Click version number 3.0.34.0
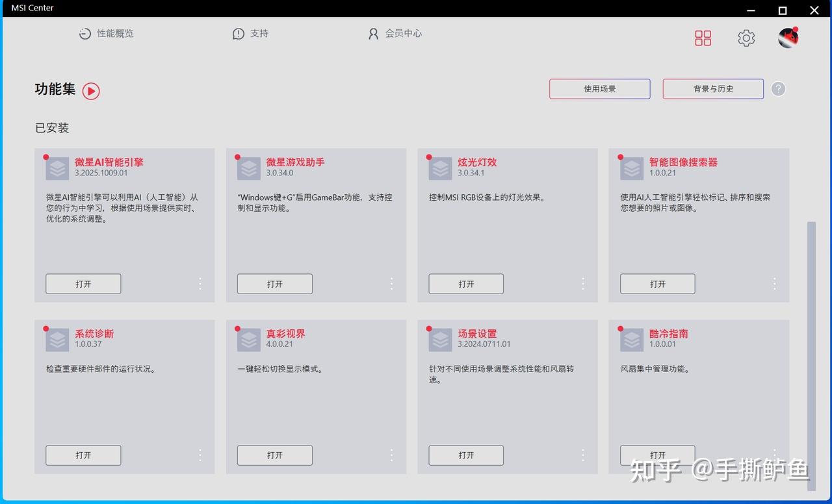Screen dimensions: 832x504 click(279, 173)
